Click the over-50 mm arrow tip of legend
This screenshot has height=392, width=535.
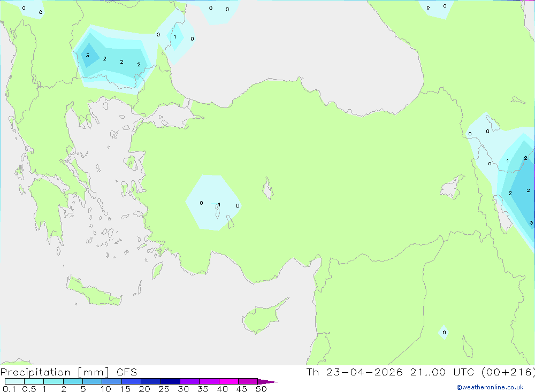coord(267,381)
